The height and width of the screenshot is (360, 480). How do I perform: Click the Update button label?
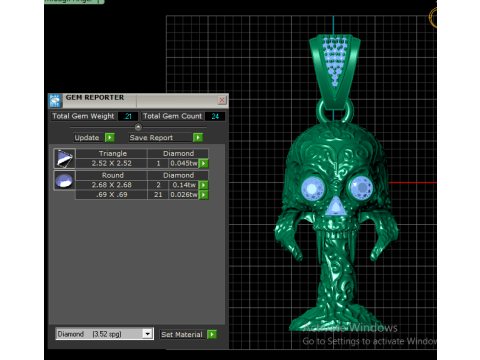pyautogui.click(x=87, y=138)
